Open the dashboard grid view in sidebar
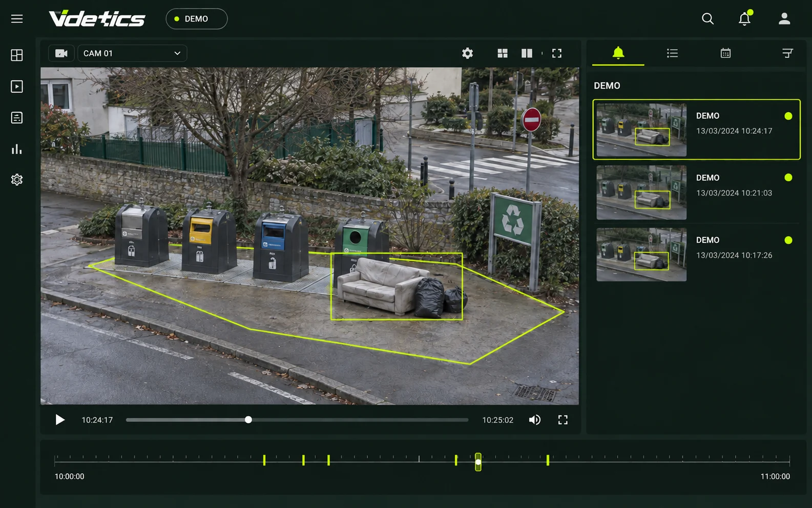This screenshot has width=812, height=508. point(17,55)
